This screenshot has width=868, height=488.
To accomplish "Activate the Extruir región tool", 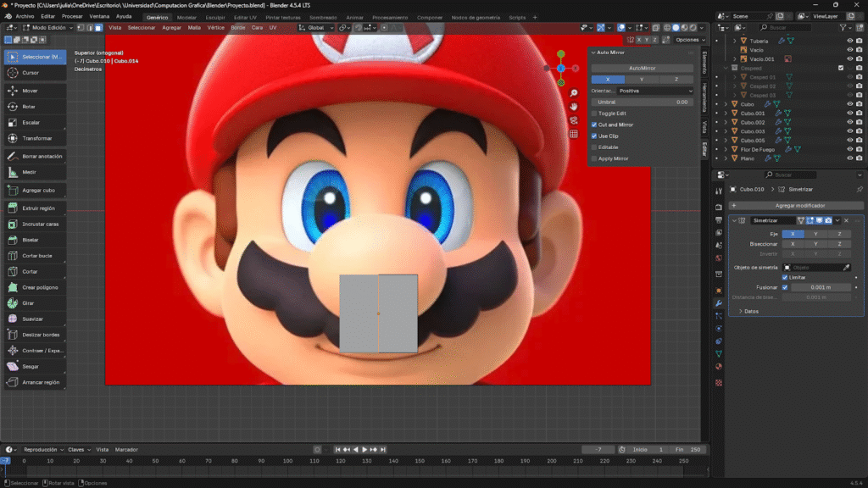I will pos(35,208).
